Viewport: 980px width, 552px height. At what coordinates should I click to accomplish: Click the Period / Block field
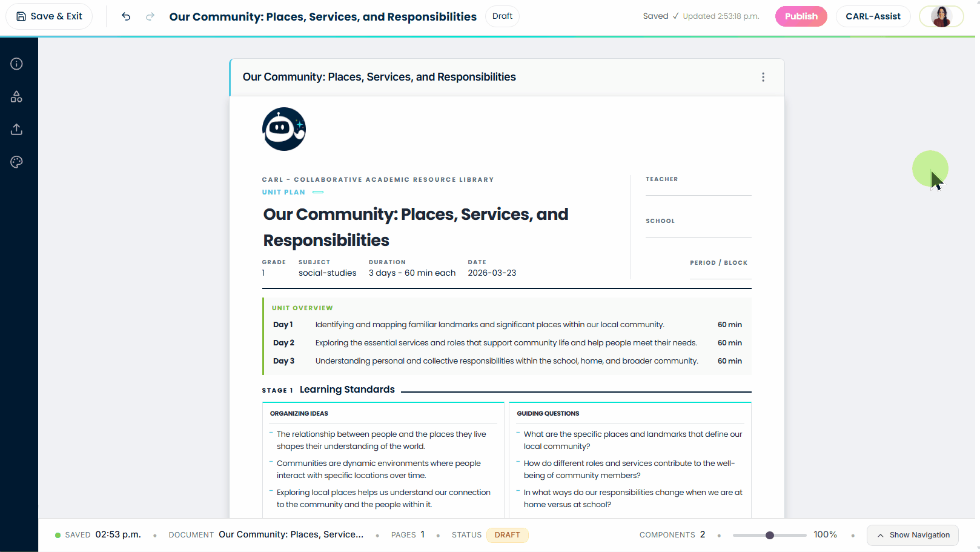tap(720, 272)
